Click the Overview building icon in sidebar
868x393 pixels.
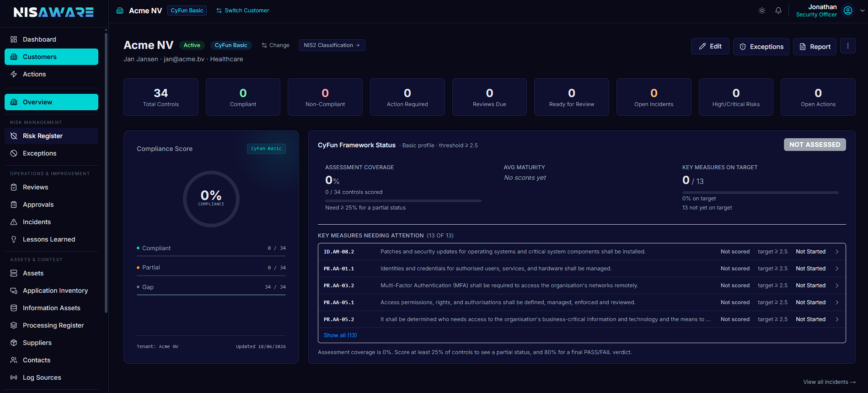[x=14, y=102]
